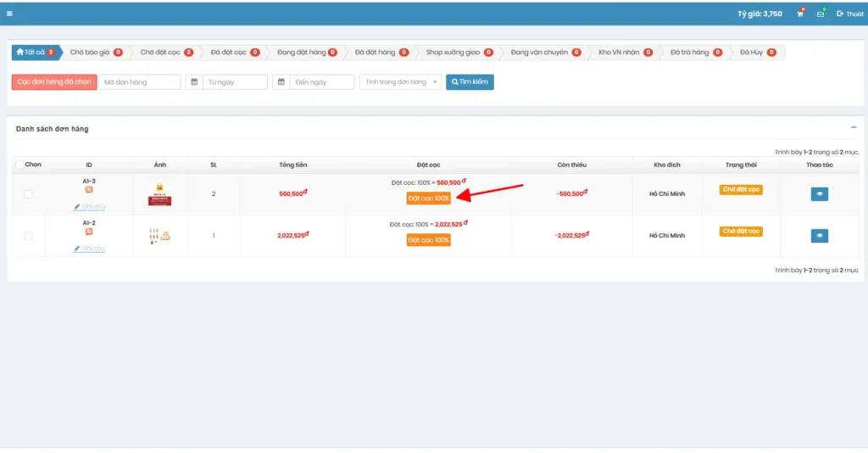Focus the Từ ngày date field
This screenshot has height=453, width=868.
click(235, 82)
